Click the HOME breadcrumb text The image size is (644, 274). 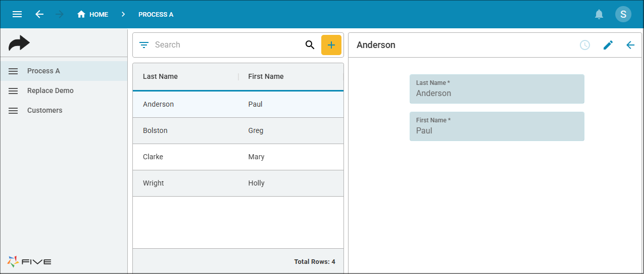pos(98,14)
